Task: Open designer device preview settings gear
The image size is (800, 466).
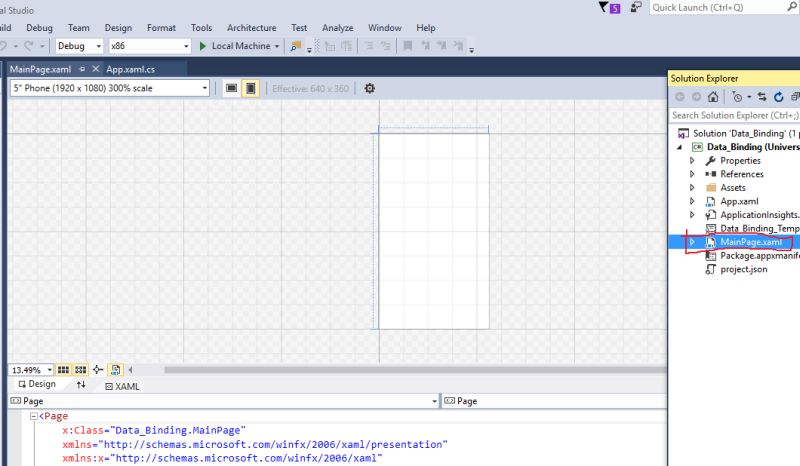Action: [370, 88]
